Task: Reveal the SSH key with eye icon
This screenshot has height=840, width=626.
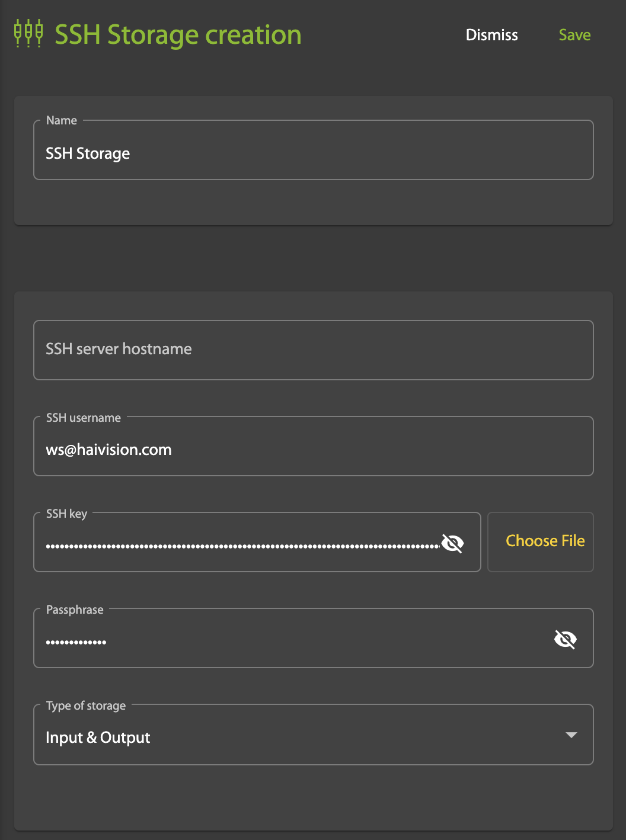Action: pyautogui.click(x=452, y=543)
